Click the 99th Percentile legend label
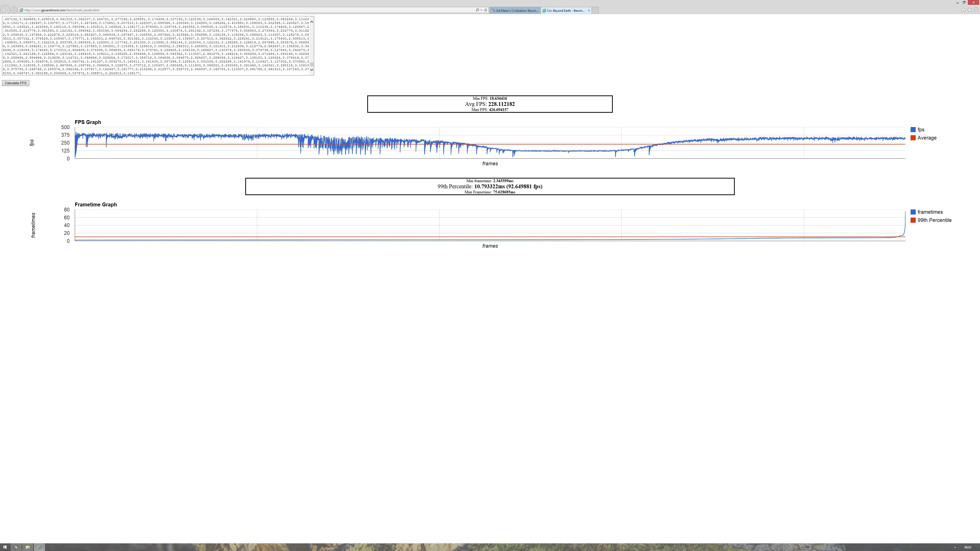This screenshot has width=980, height=551. 934,220
